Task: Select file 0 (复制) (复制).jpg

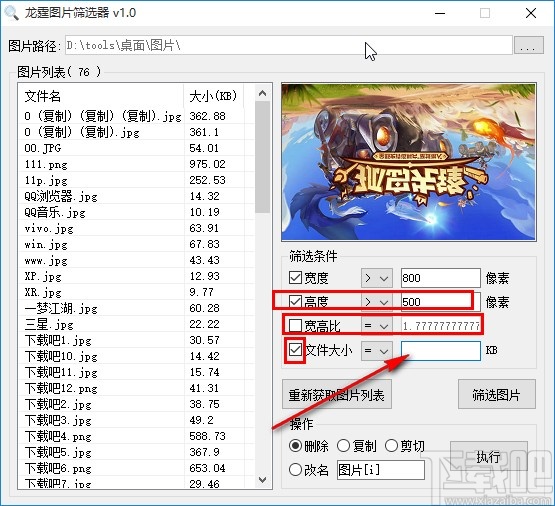Action: click(82, 132)
